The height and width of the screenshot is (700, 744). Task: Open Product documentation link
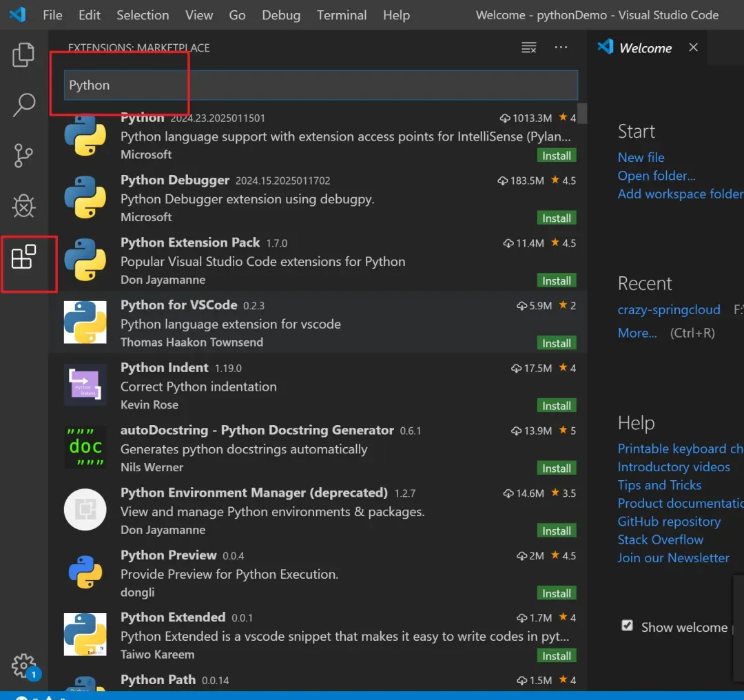(x=681, y=503)
